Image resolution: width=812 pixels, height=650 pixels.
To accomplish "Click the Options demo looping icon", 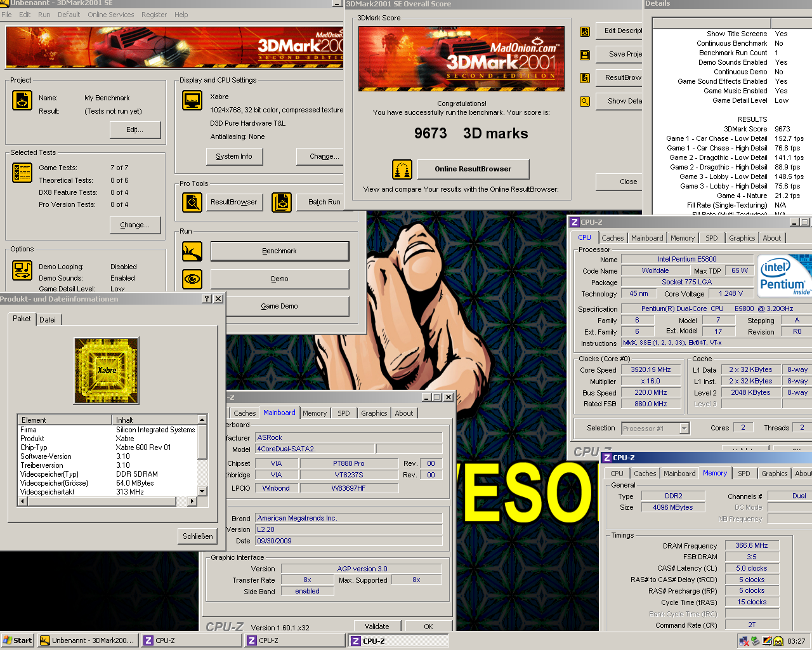I will tap(22, 270).
